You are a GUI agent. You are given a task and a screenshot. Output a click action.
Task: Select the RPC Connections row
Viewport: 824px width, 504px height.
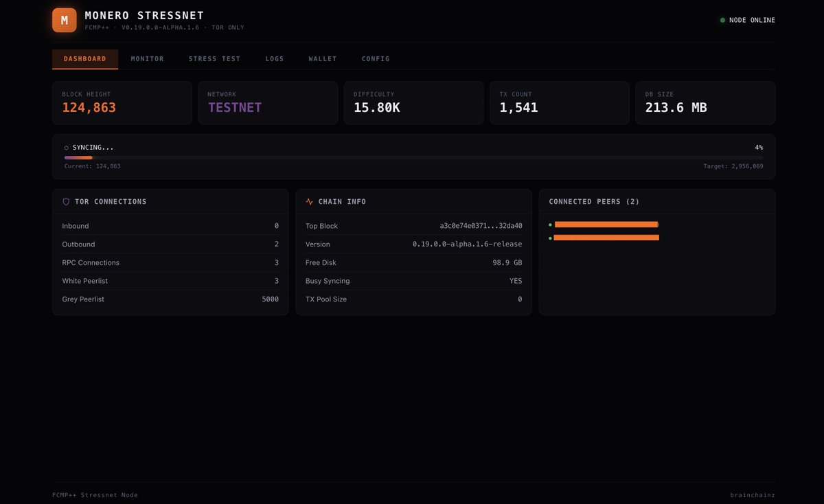170,263
